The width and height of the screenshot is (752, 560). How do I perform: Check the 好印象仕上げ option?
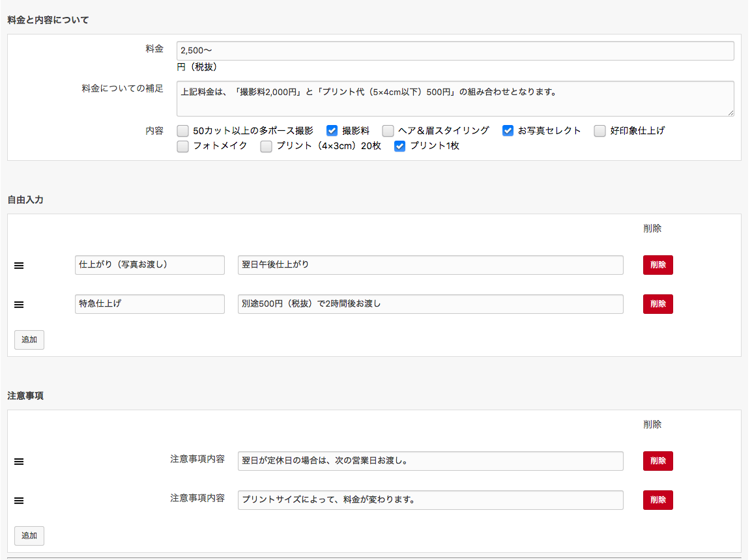(600, 130)
